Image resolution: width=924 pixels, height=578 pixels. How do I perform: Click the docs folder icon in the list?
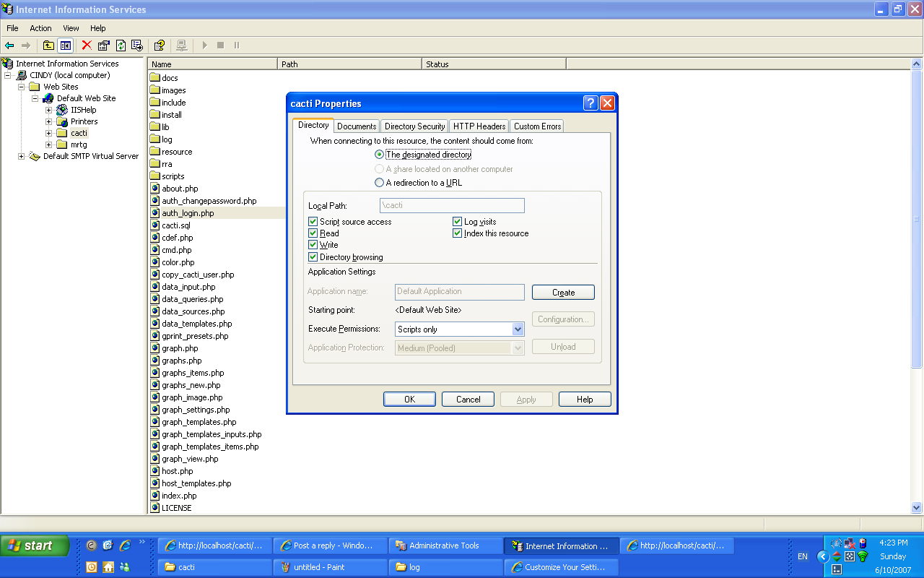click(x=154, y=78)
